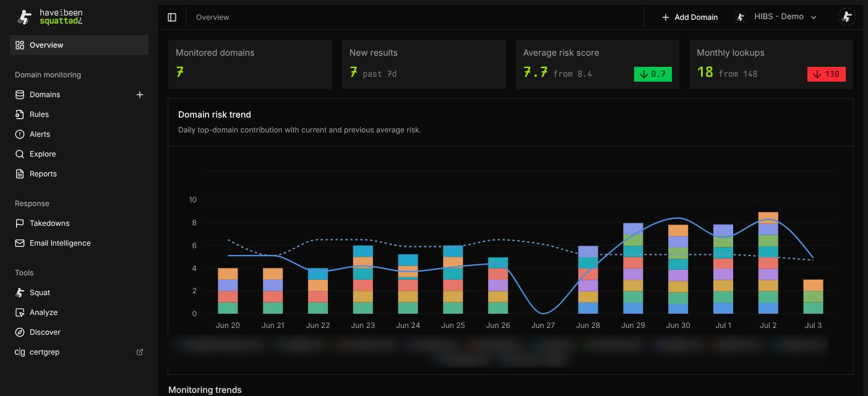Screen dimensions: 868x396
Task: Click the Tools section label
Action: pyautogui.click(x=24, y=273)
